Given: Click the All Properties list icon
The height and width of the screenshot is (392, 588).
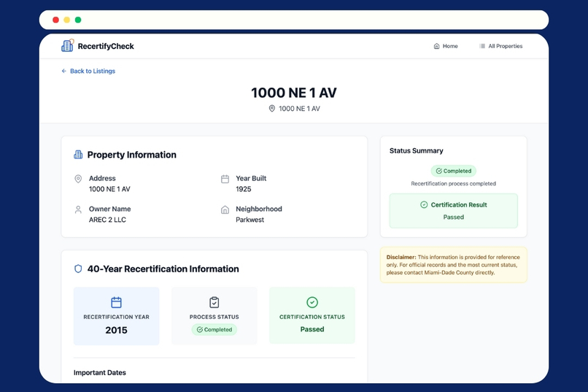Looking at the screenshot, I should pos(482,46).
